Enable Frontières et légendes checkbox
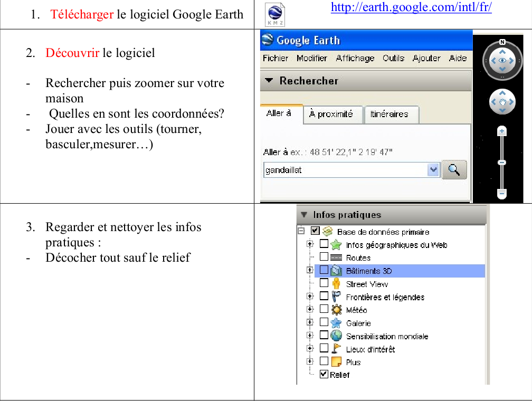Viewport: 532px width, 401px height. point(324,296)
